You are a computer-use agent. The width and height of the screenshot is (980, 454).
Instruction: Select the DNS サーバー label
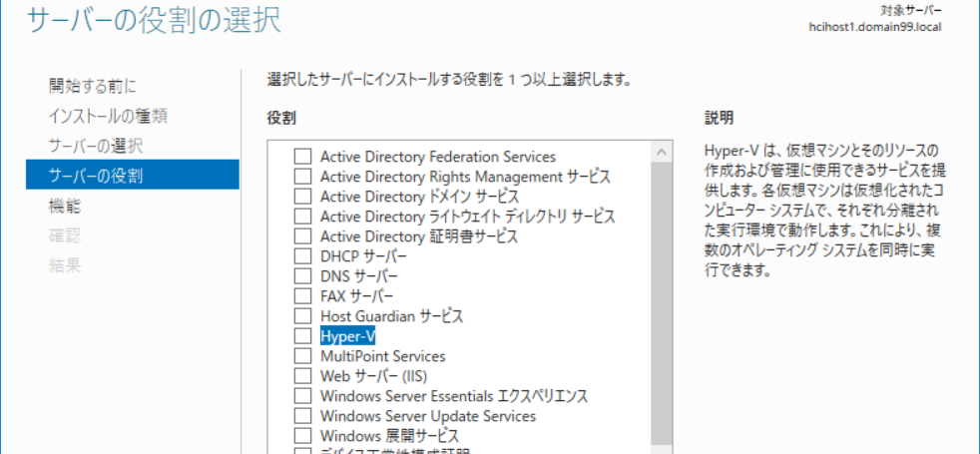pyautogui.click(x=358, y=276)
